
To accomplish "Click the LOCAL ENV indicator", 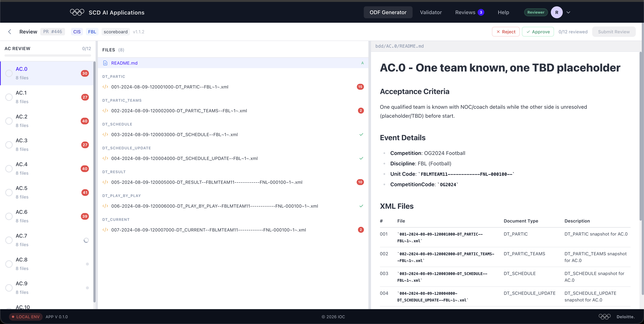I will click(x=26, y=317).
